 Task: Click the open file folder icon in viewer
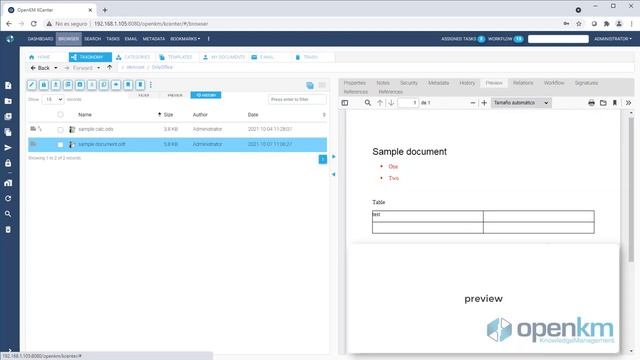[x=603, y=103]
